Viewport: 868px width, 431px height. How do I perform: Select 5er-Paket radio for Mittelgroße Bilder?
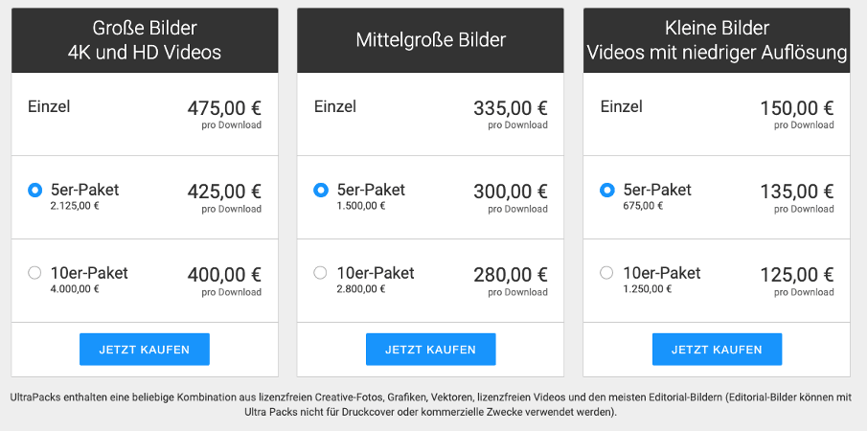coord(321,191)
